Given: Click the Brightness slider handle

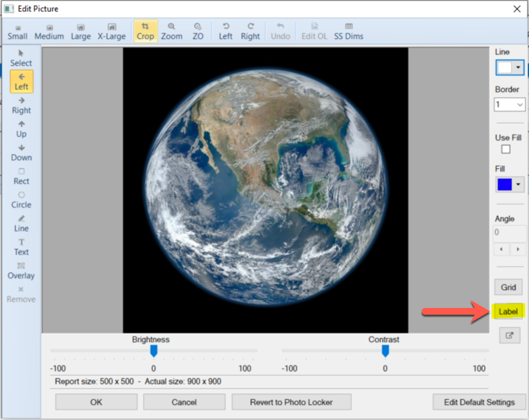Looking at the screenshot, I should [154, 351].
